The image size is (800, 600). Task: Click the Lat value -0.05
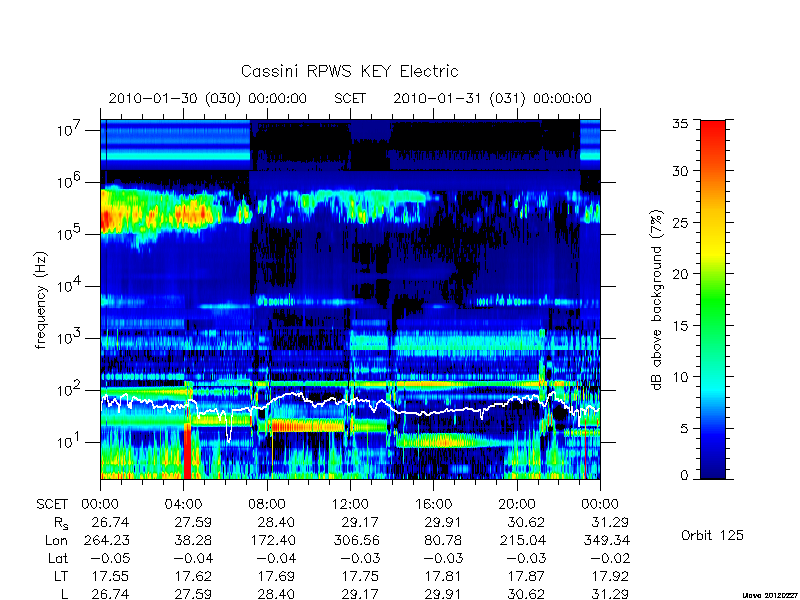[x=108, y=559]
